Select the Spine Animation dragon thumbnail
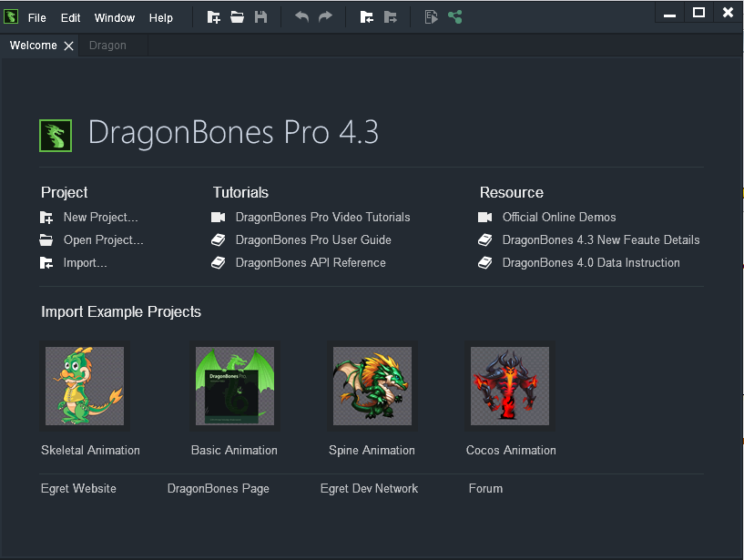Viewport: 744px width, 560px height. pos(372,386)
